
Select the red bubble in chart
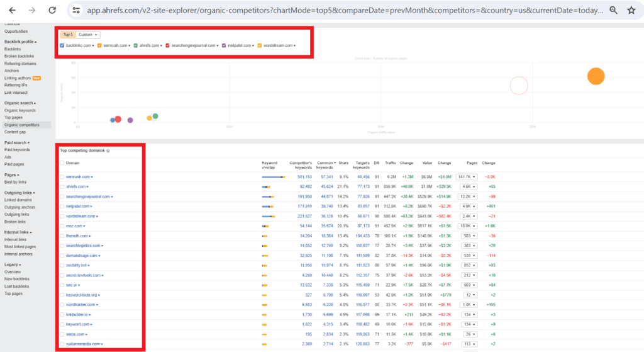pos(118,119)
